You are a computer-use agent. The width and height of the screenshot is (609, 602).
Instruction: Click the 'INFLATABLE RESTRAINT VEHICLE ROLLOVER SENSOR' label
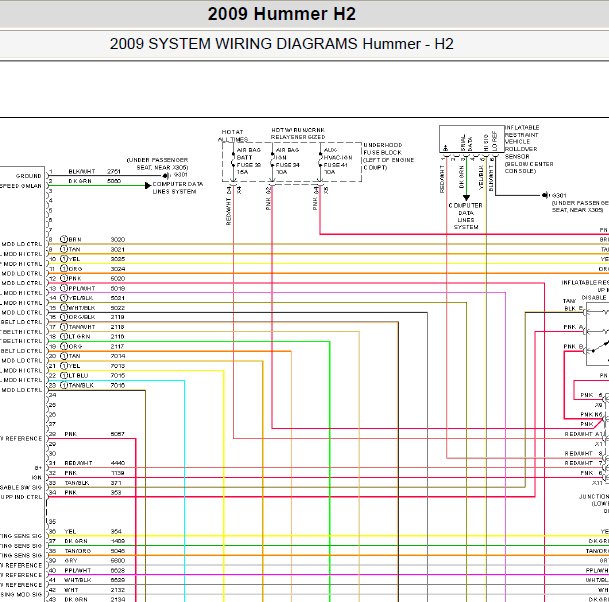(522, 142)
